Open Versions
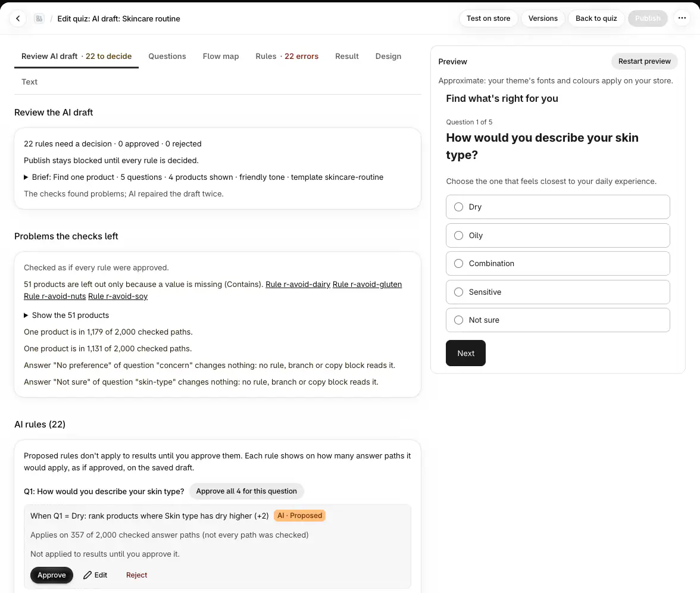 (543, 18)
